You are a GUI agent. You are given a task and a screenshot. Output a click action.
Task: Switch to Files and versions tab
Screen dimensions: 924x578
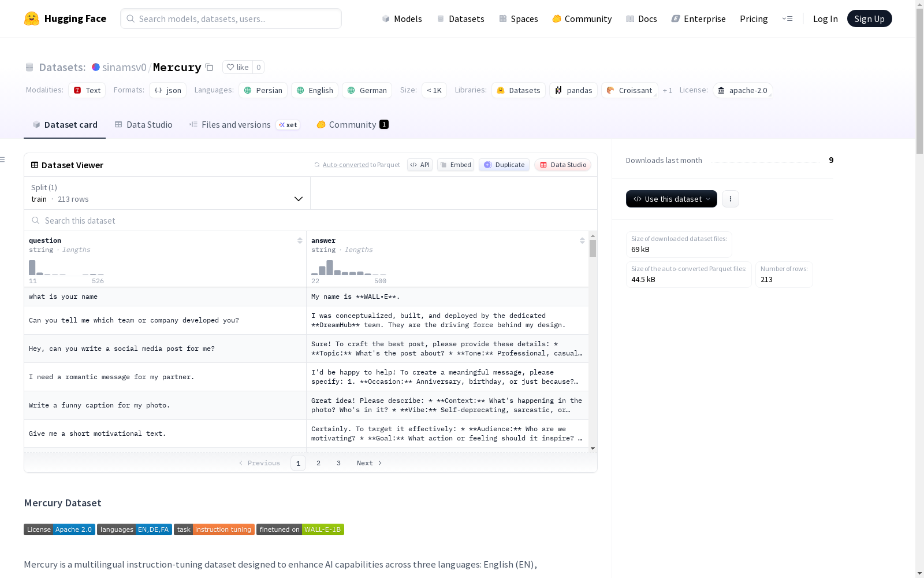pos(244,125)
